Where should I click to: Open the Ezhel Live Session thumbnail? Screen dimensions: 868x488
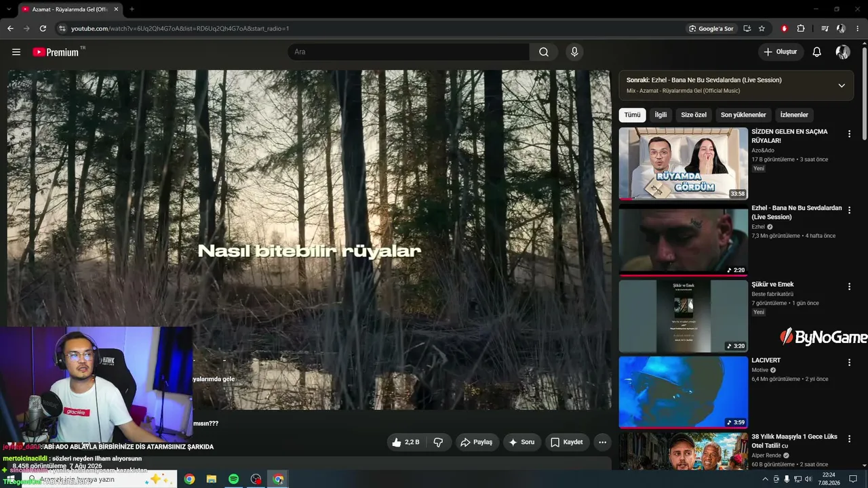click(x=683, y=240)
